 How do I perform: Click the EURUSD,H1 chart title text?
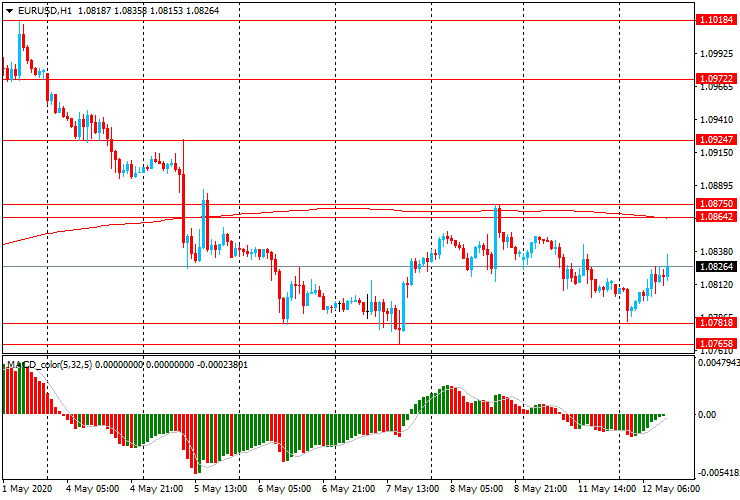pos(45,10)
